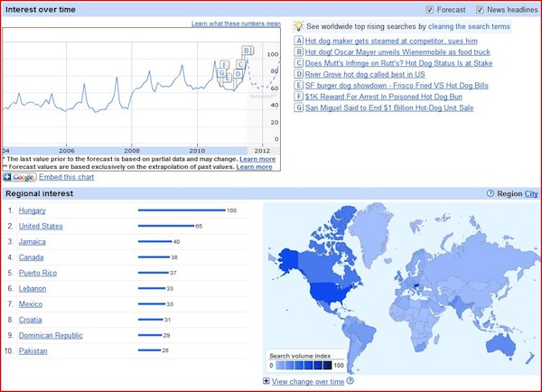Open "Learn what these numbers mean" link

coord(236,23)
